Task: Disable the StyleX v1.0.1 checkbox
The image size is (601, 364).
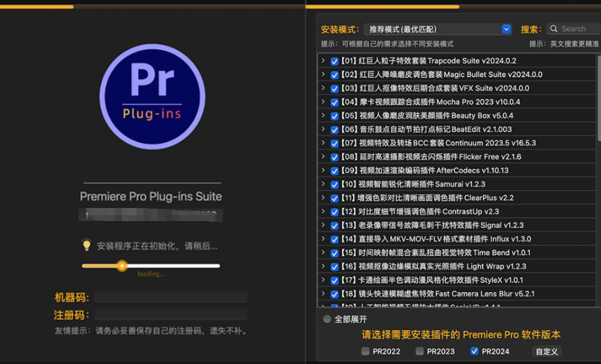Action: 334,280
